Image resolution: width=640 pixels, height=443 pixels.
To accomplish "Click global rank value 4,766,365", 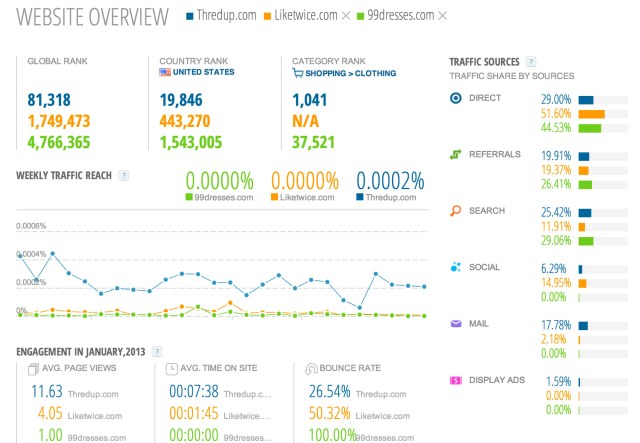I will [59, 142].
